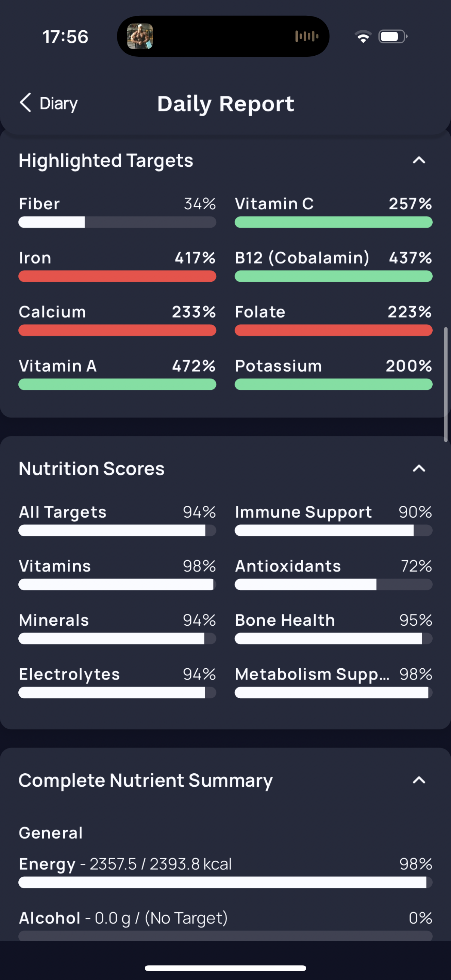The image size is (451, 980).
Task: Tap the battery status icon
Action: click(393, 37)
